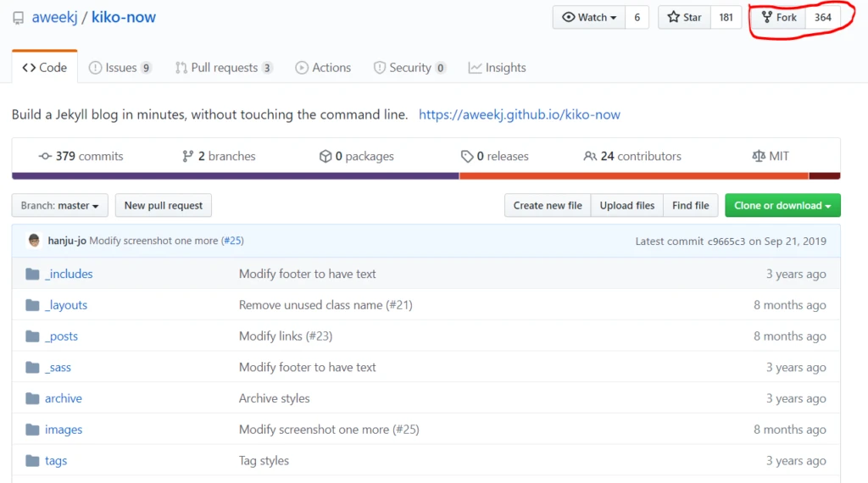Click the tags folder icon
The width and height of the screenshot is (868, 483).
(33, 461)
